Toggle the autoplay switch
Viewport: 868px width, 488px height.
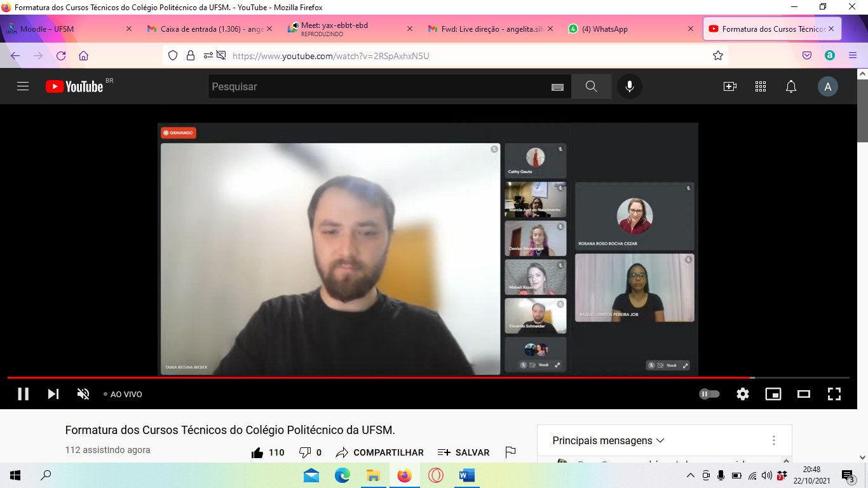tap(709, 394)
